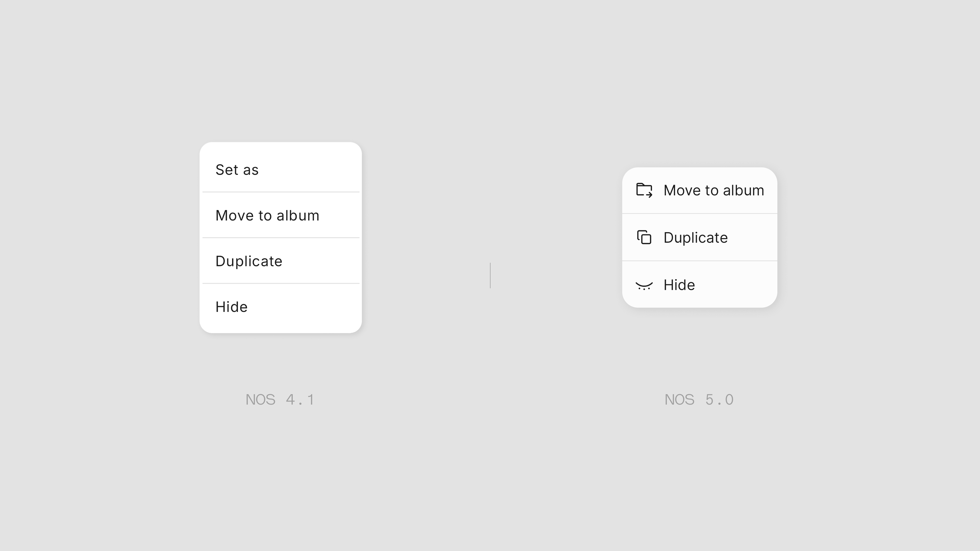Click the word NOS in the left caption
Image resolution: width=980 pixels, height=551 pixels.
[260, 400]
